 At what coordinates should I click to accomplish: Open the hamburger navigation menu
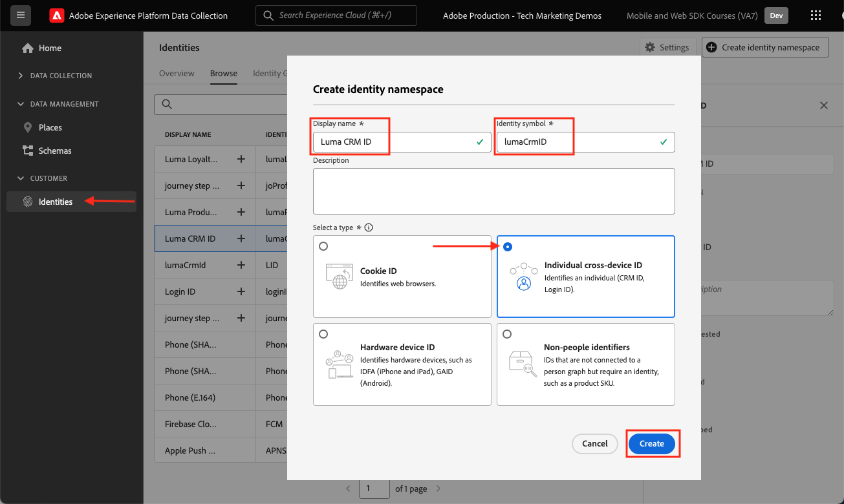pyautogui.click(x=20, y=15)
